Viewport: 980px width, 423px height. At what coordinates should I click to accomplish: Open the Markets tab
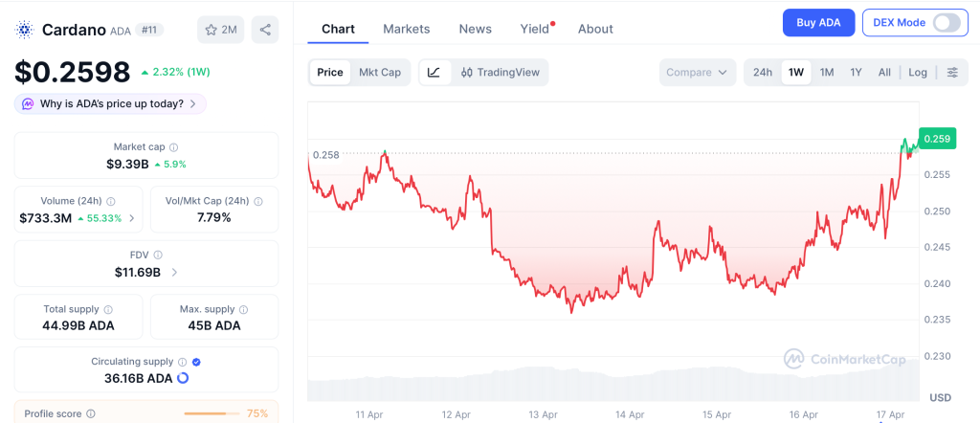coord(406,29)
